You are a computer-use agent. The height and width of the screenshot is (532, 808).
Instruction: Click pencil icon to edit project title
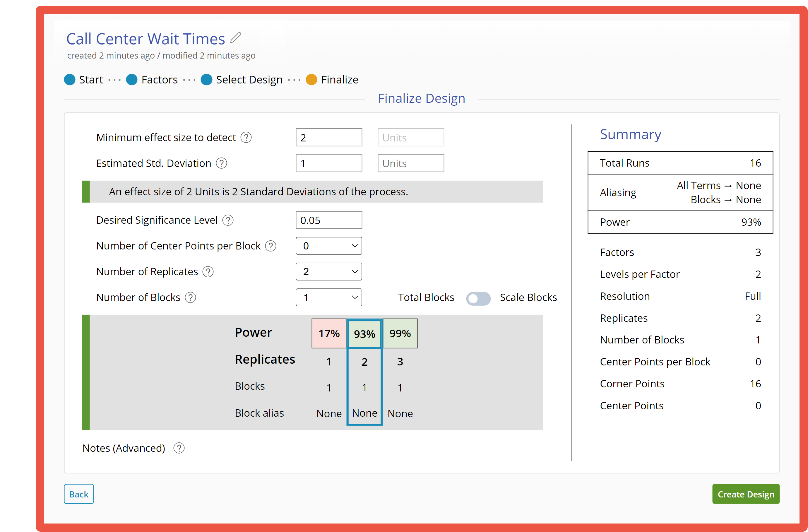click(236, 38)
